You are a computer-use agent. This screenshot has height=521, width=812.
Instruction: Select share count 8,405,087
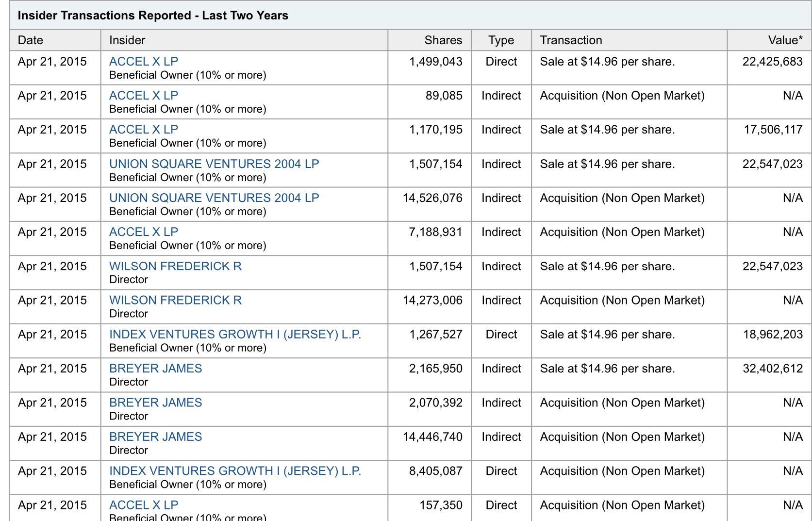(x=436, y=471)
